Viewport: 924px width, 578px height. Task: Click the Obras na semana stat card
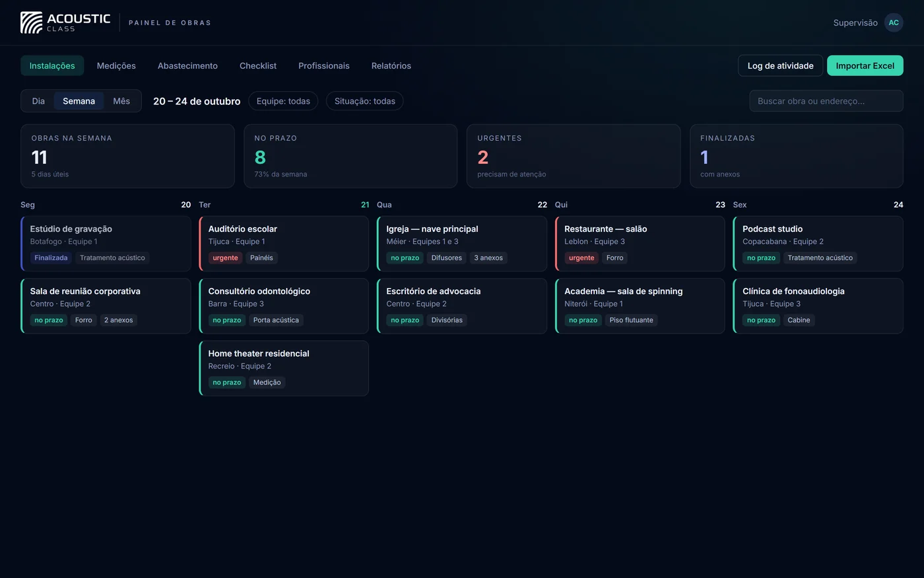127,156
